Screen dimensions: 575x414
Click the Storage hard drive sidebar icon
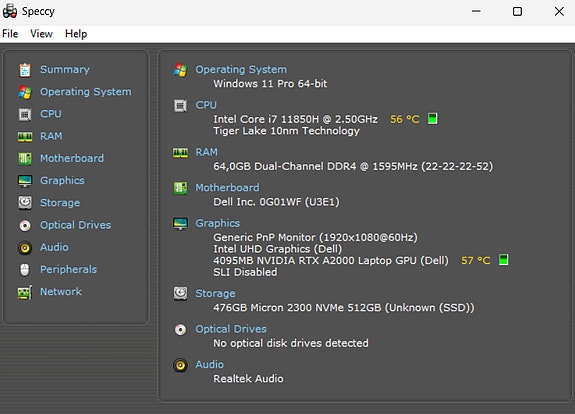click(x=25, y=203)
